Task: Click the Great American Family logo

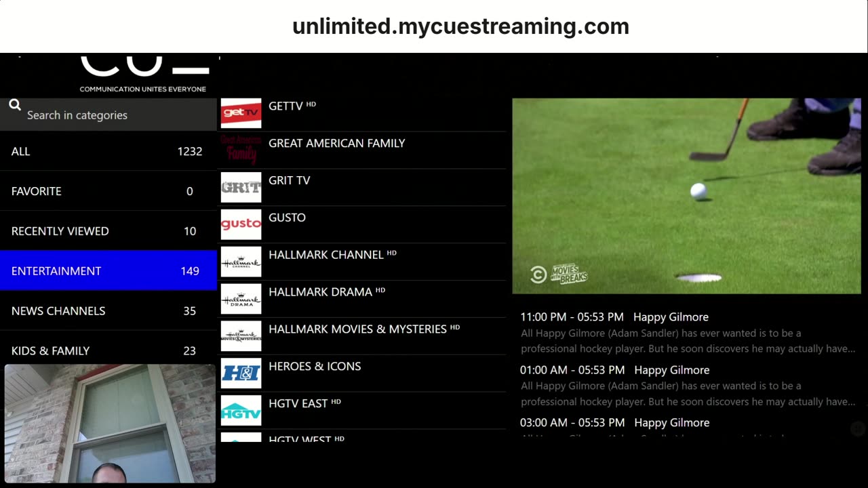Action: [241, 150]
